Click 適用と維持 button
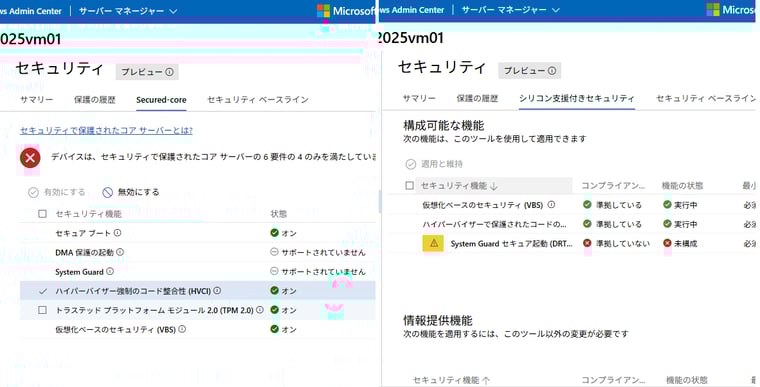This screenshot has width=760, height=387. 434,164
